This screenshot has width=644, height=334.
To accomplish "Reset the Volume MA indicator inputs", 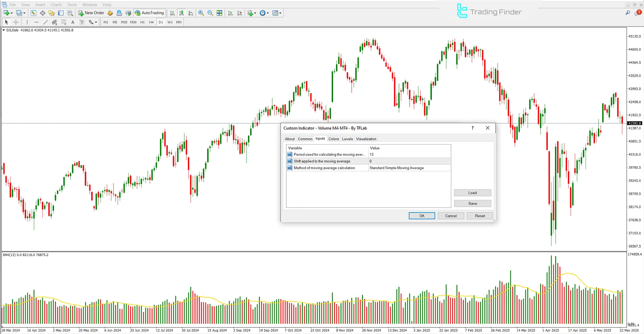I will 480,216.
